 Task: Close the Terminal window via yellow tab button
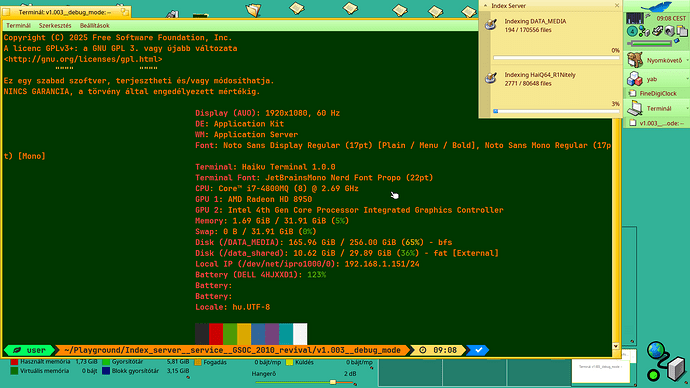point(6,12)
